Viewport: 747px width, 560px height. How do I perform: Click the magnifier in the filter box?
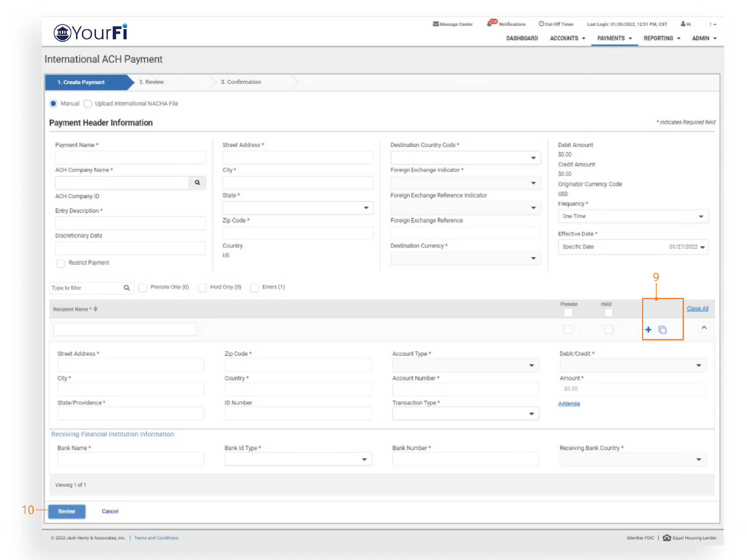point(127,288)
